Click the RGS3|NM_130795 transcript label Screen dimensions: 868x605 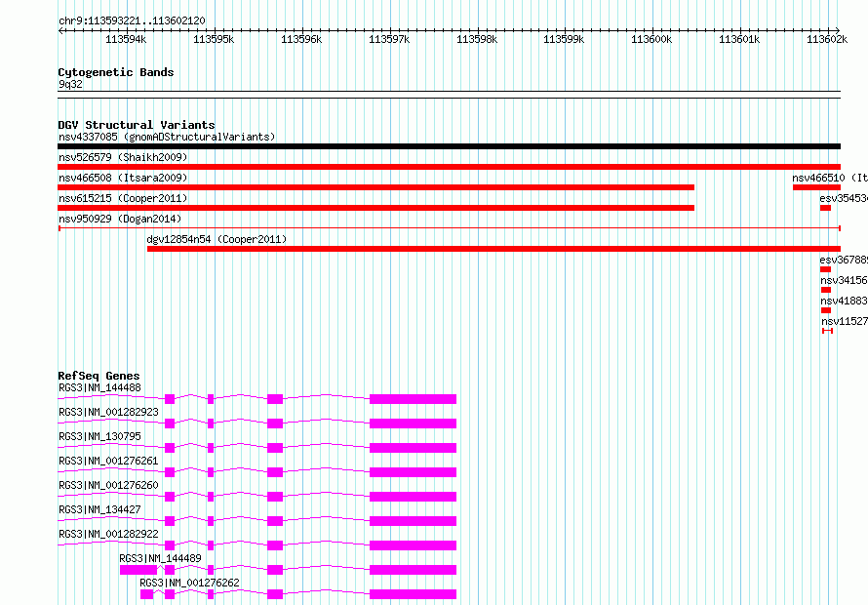pos(99,436)
